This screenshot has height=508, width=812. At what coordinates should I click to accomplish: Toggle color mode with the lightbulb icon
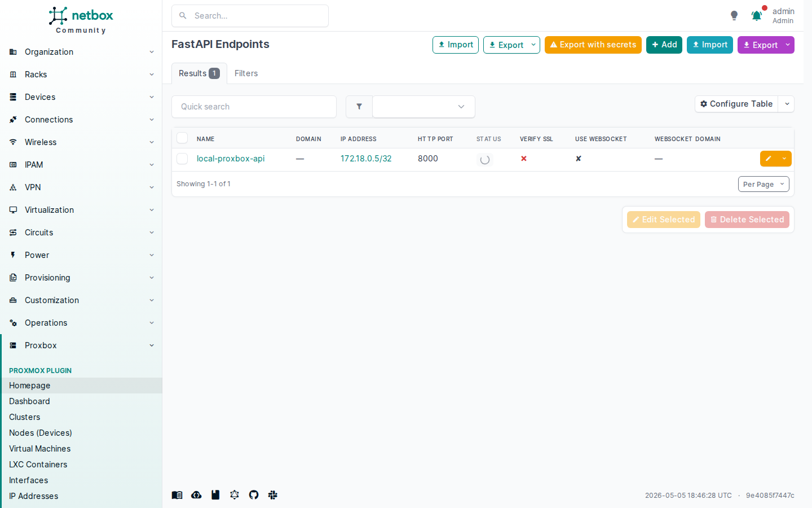pos(734,16)
